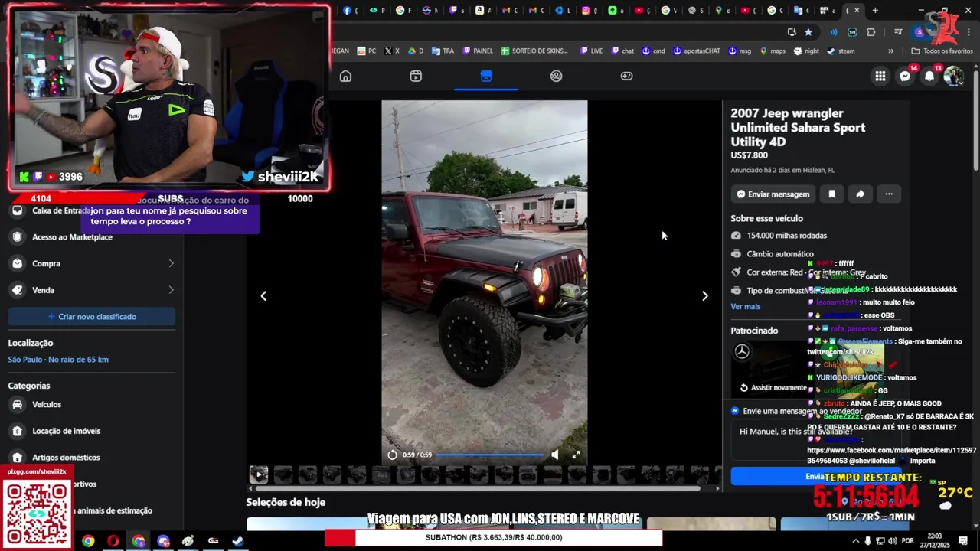The image size is (980, 551).
Task: Open the listing more options ellipsis
Action: (889, 194)
